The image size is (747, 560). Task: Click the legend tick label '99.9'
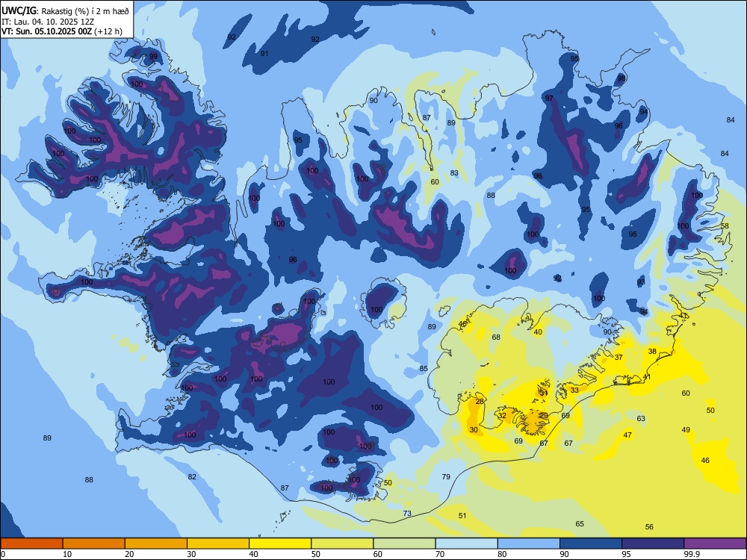click(692, 554)
